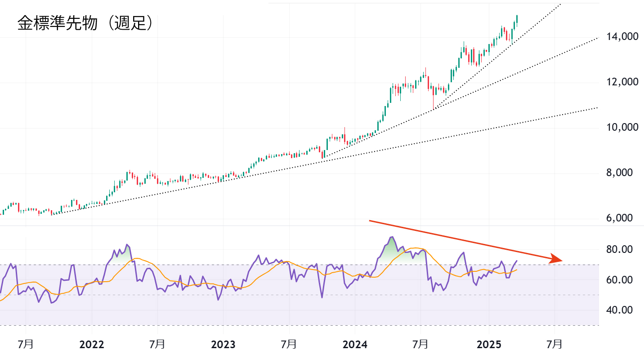The width and height of the screenshot is (644, 354).
Task: Click the 7月 label after 2025
Action: 554,345
